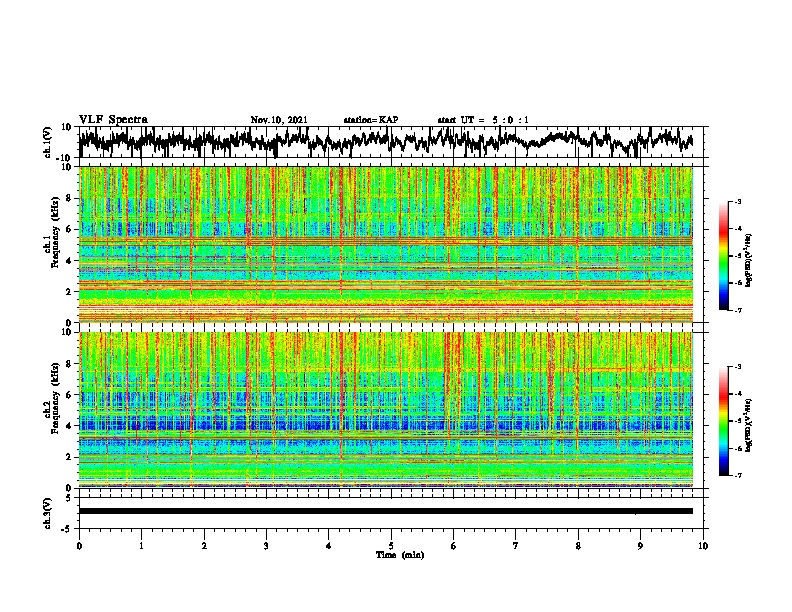The height and width of the screenshot is (612, 792).
Task: Click the -7 label on ch.1 colorbar
Action: 737,310
